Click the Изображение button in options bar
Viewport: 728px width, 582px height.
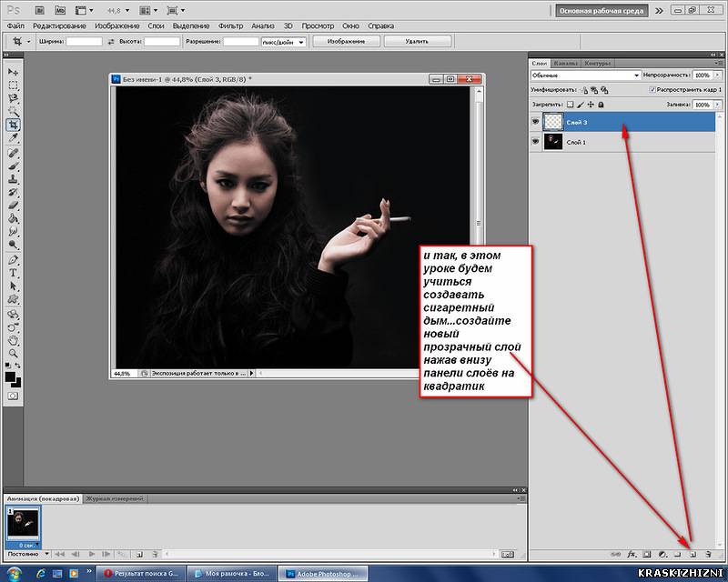pos(347,41)
